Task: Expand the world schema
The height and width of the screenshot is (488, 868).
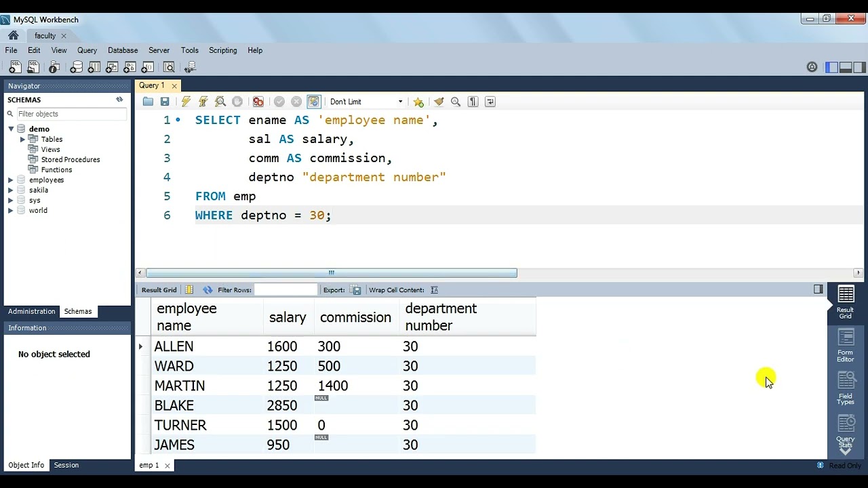Action: [x=11, y=210]
